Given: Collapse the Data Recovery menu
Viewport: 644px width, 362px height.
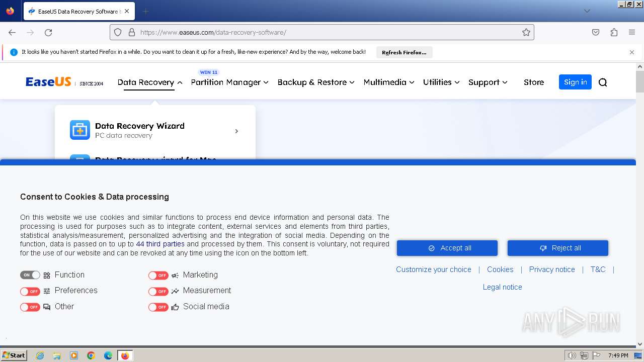Looking at the screenshot, I should pos(150,82).
